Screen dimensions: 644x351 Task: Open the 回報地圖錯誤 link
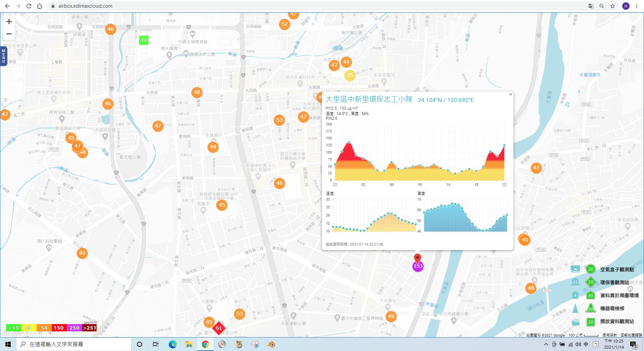pos(631,335)
